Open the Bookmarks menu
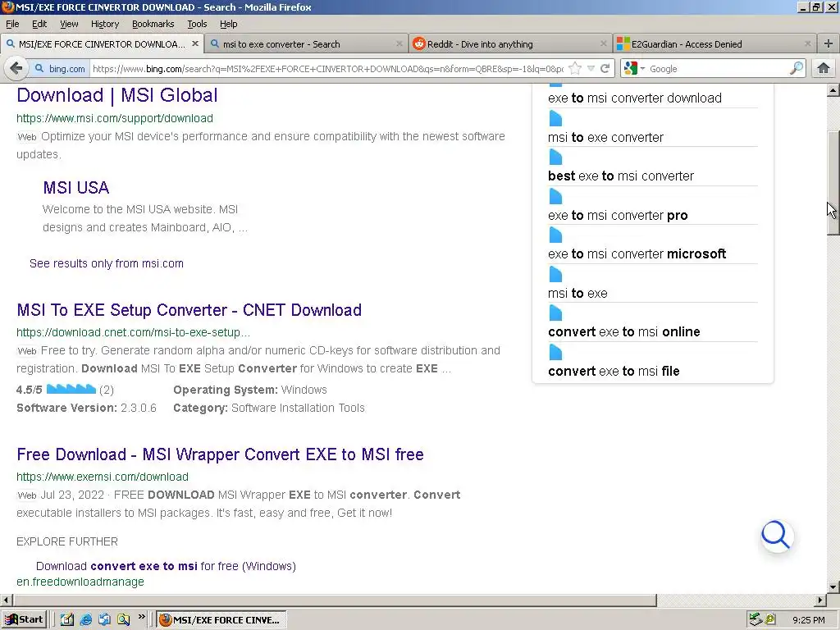 (153, 24)
